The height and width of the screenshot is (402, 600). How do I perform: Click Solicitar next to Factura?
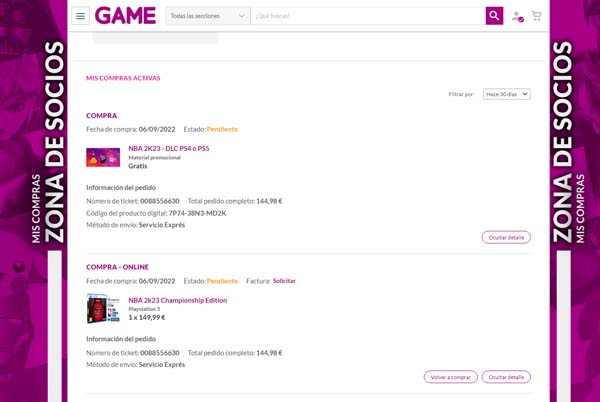(x=284, y=281)
